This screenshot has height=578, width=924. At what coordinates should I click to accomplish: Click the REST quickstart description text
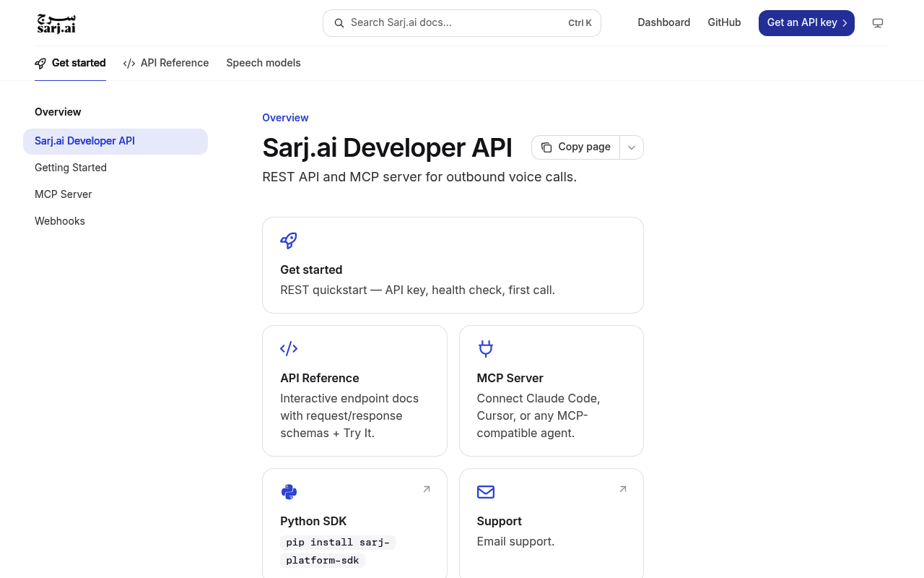click(417, 290)
